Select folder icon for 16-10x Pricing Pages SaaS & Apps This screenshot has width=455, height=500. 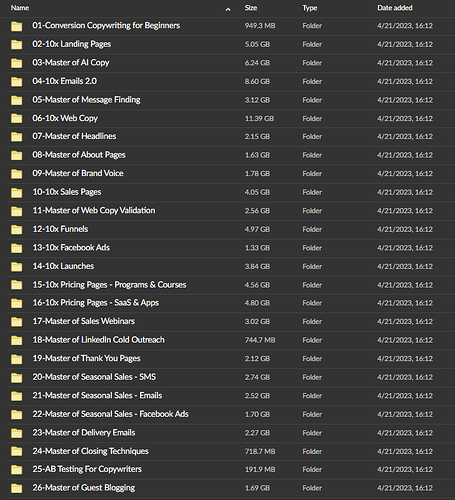pos(17,303)
